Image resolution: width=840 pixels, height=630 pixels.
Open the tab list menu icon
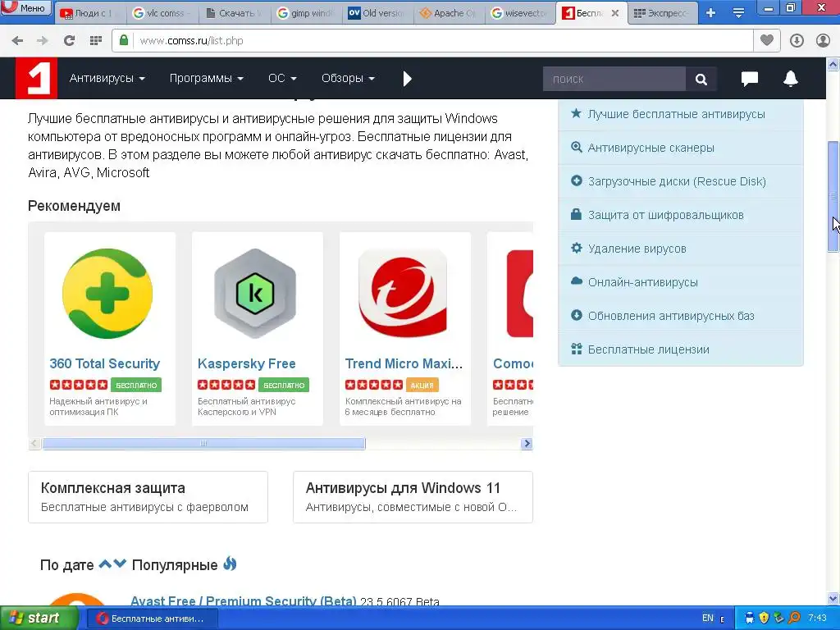coord(739,13)
